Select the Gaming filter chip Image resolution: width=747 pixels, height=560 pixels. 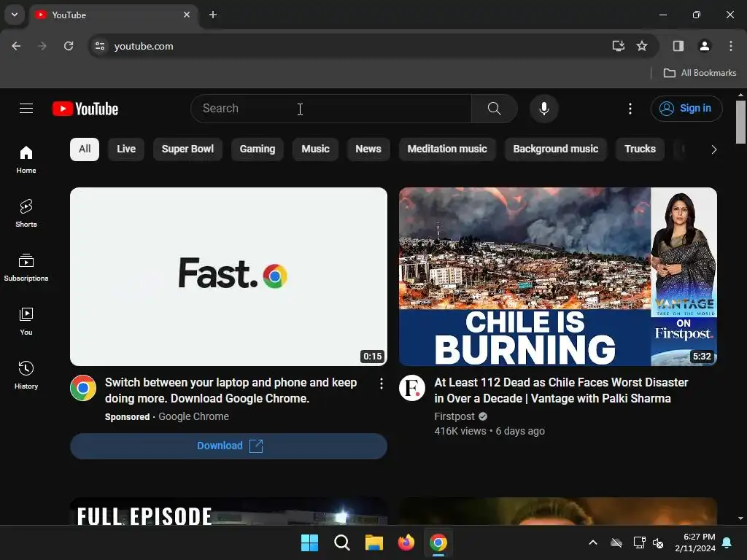tap(258, 149)
